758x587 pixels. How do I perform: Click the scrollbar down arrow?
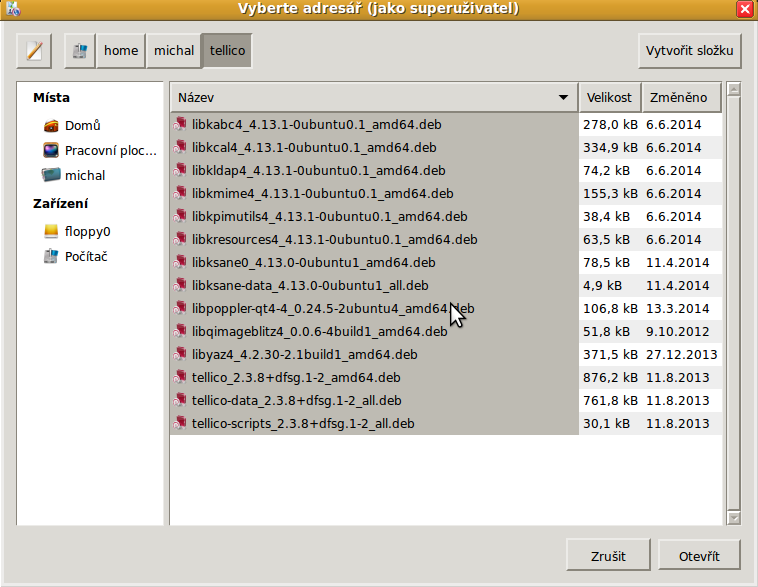click(734, 518)
